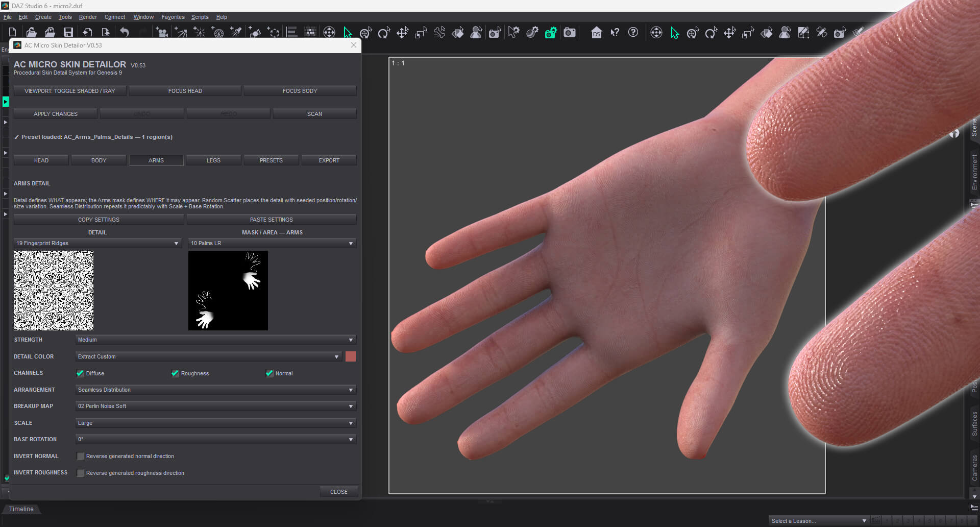Click the Undo arrow in main toolbar
The image size is (980, 527).
coord(124,32)
